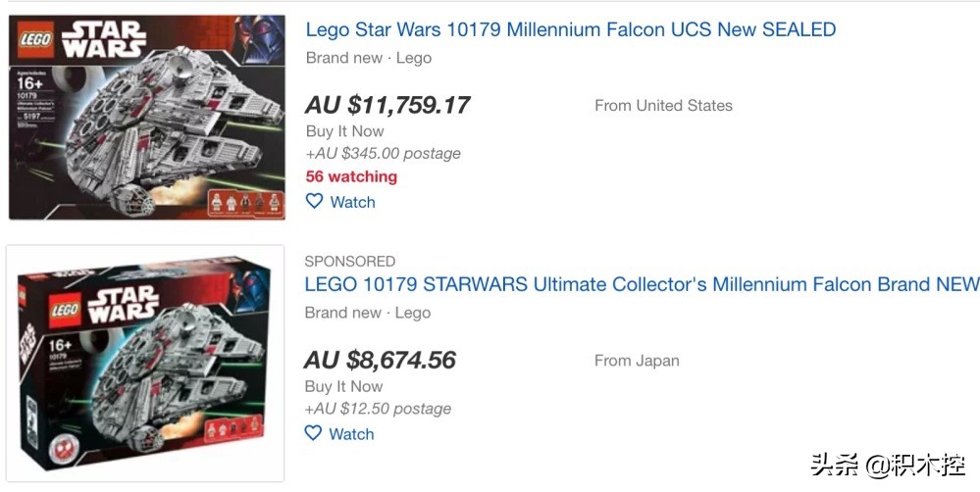Click the sponsored listing's Falcon box thumbnail
Viewport: 980px width, 492px height.
[x=145, y=363]
